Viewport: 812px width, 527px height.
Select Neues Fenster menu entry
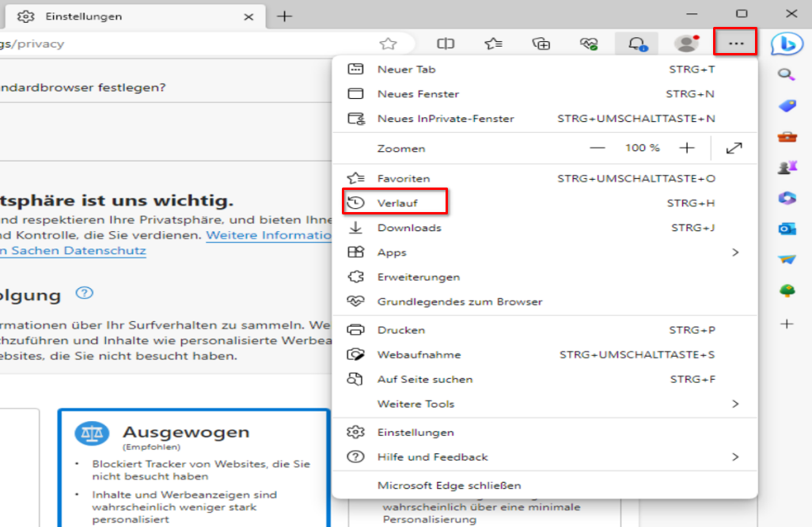point(544,93)
